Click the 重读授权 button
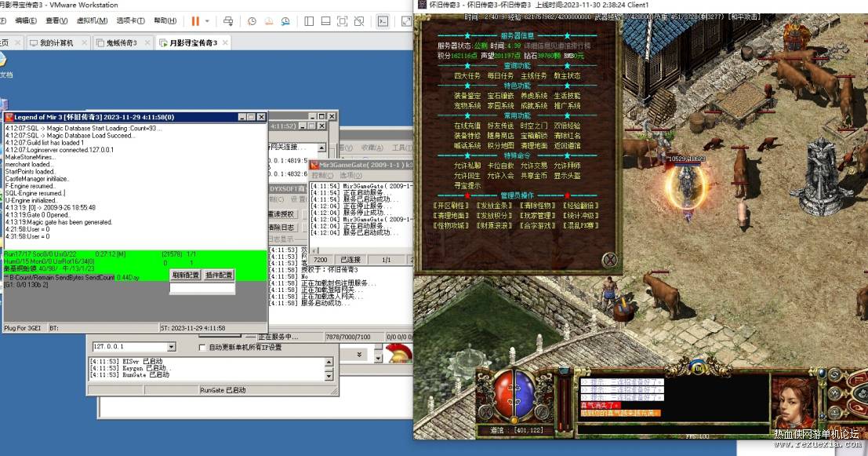Viewport: 868px width, 456px height. click(x=281, y=214)
